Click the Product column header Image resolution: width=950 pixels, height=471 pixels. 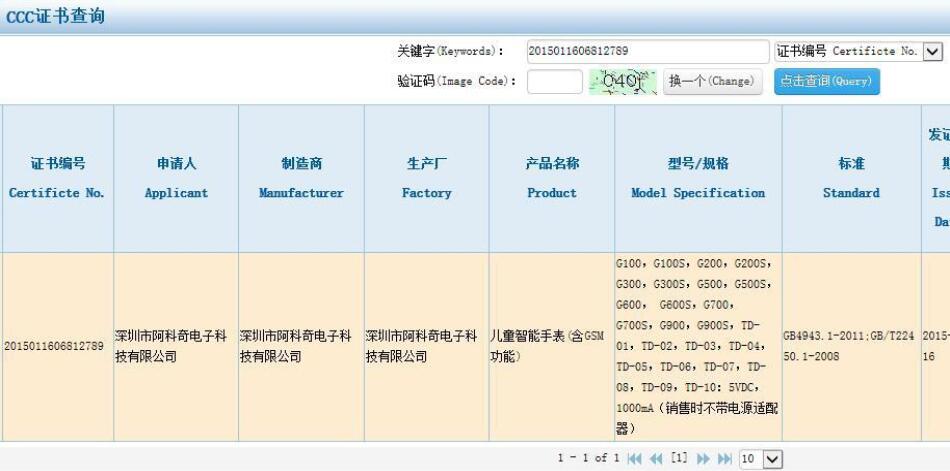tap(552, 178)
